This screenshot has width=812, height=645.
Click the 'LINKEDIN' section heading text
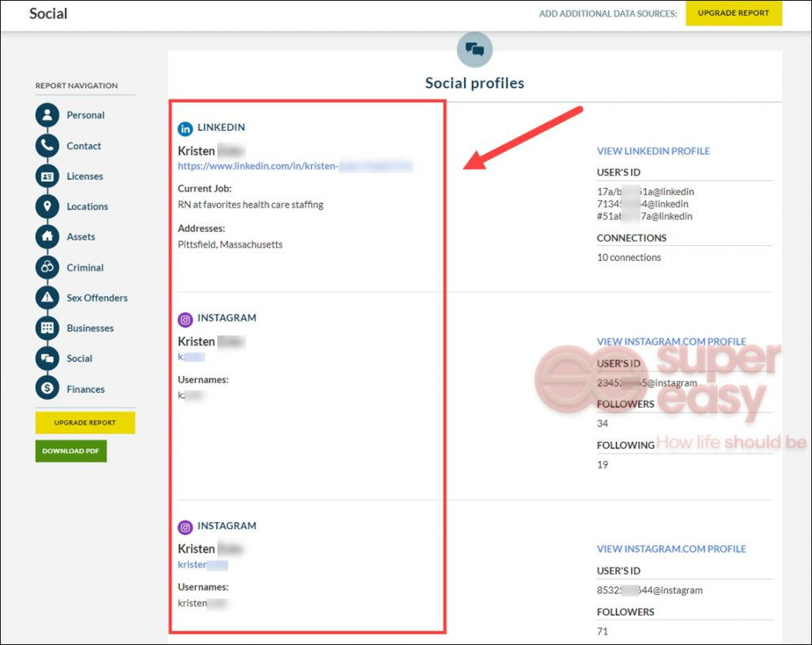pos(221,128)
